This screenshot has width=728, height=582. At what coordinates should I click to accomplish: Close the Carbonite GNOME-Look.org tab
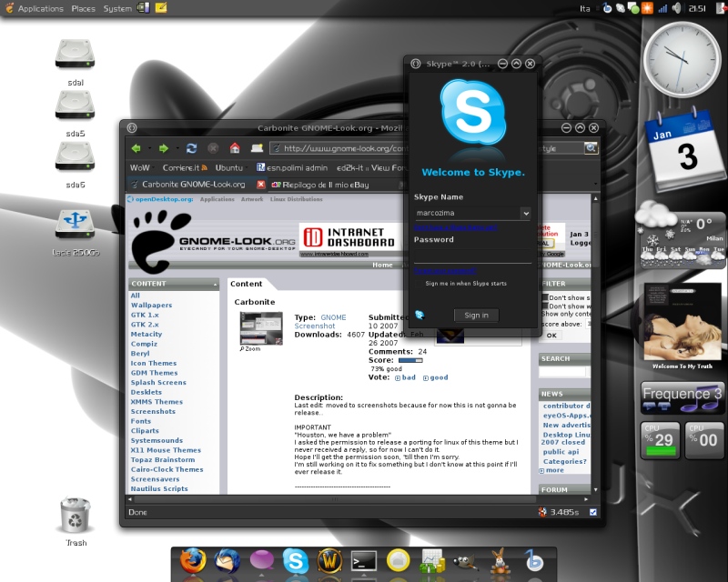point(261,185)
